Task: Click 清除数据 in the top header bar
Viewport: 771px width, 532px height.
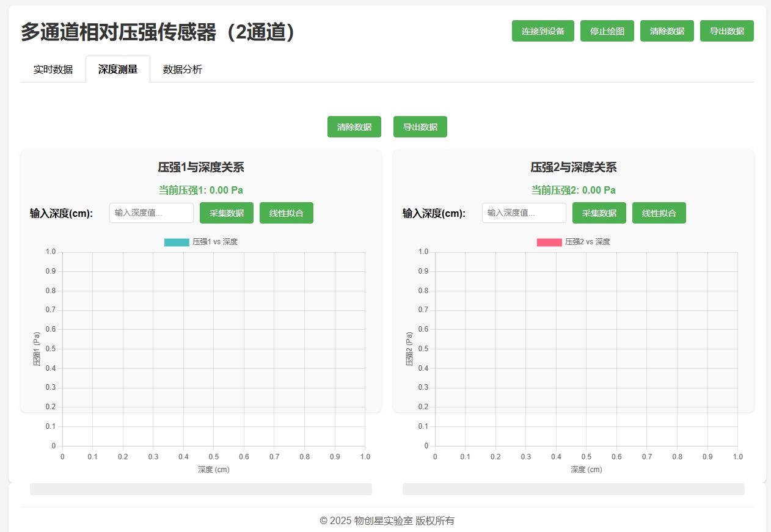Action: point(667,31)
